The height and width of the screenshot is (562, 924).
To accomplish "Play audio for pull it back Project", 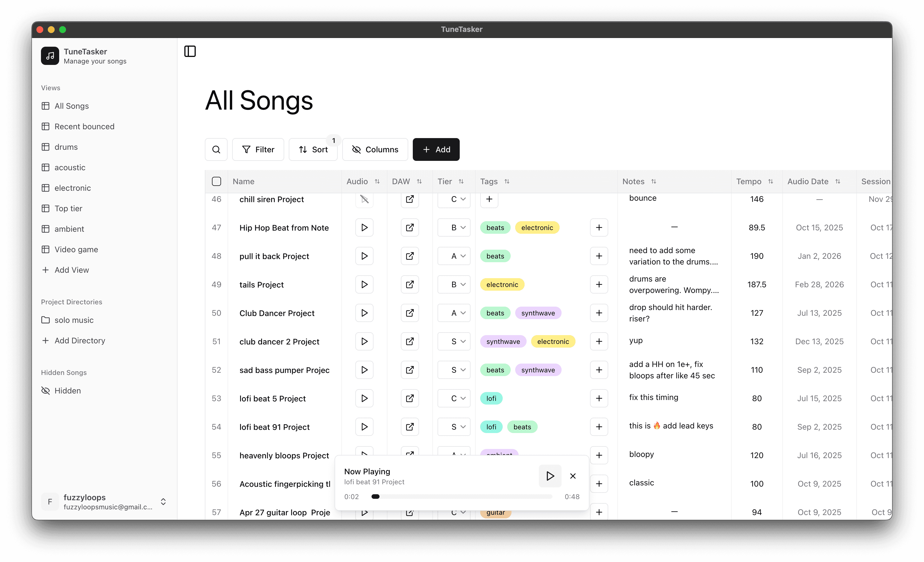I will tap(364, 256).
